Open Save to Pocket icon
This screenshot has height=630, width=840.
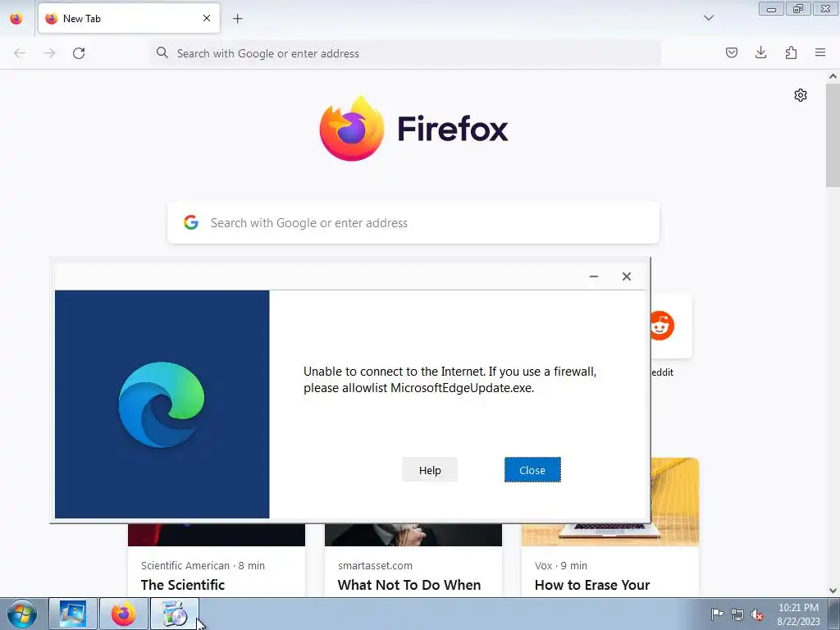tap(731, 52)
